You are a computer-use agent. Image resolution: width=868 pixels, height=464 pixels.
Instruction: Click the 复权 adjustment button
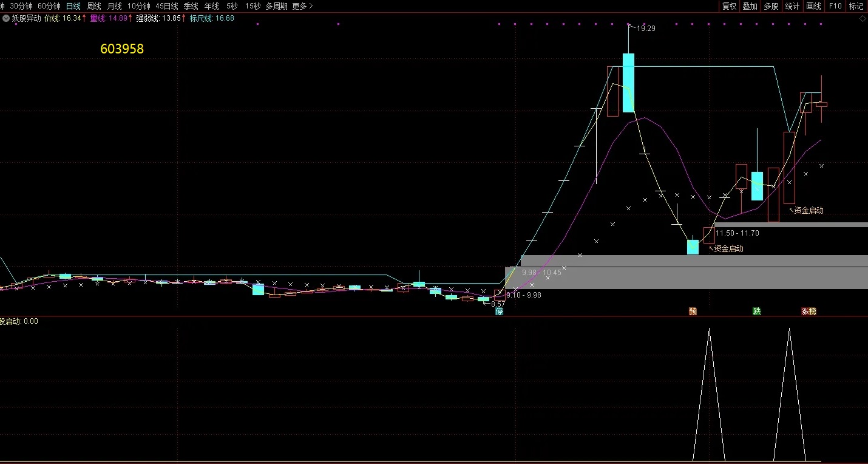(x=729, y=6)
